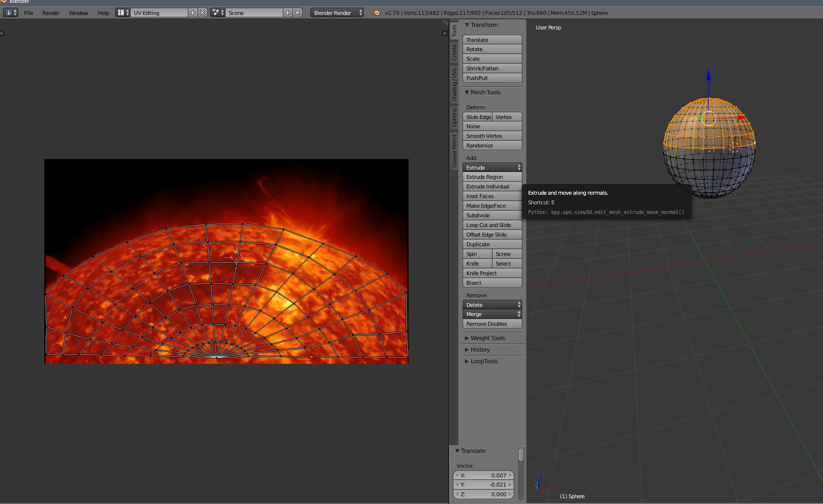823x504 pixels.
Task: Add a new screen layout with plus
Action: [x=193, y=13]
